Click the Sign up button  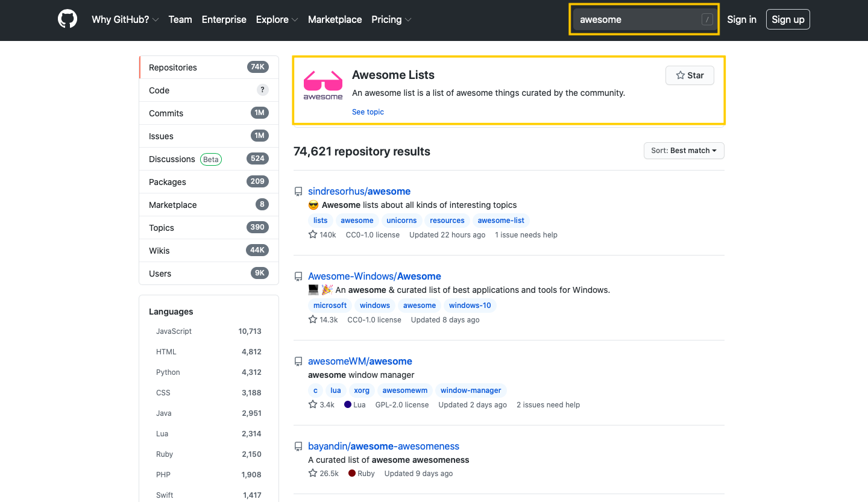788,19
